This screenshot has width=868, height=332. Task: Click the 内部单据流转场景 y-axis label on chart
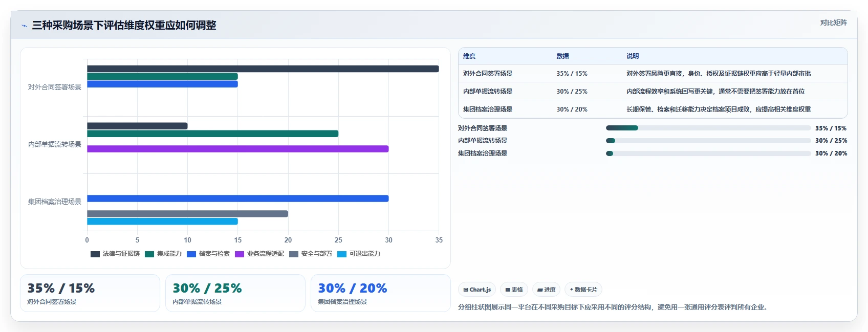pos(55,145)
